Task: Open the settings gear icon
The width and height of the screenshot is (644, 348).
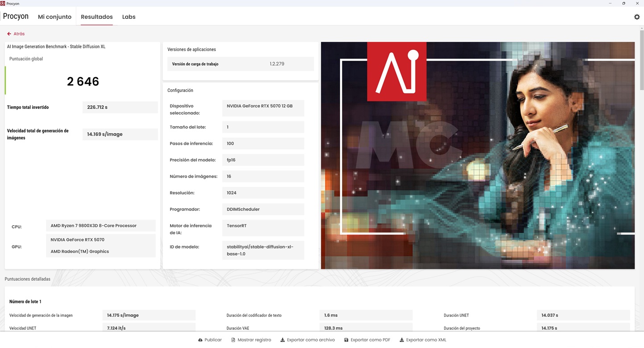Action: (637, 17)
